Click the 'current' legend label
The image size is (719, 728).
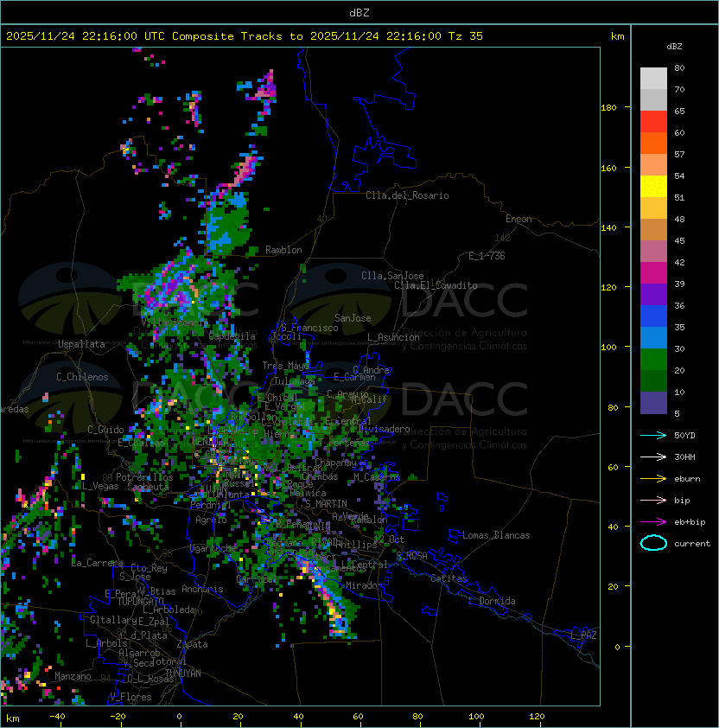[x=692, y=544]
